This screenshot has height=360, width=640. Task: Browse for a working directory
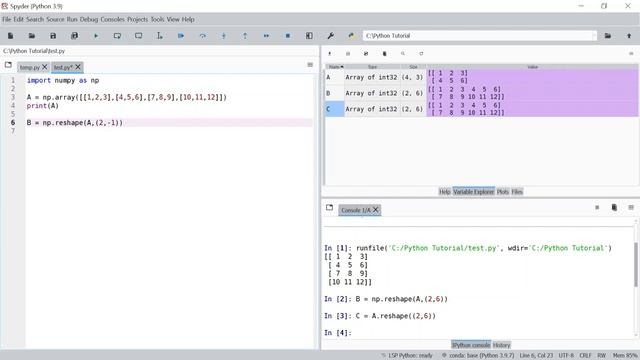[608, 36]
